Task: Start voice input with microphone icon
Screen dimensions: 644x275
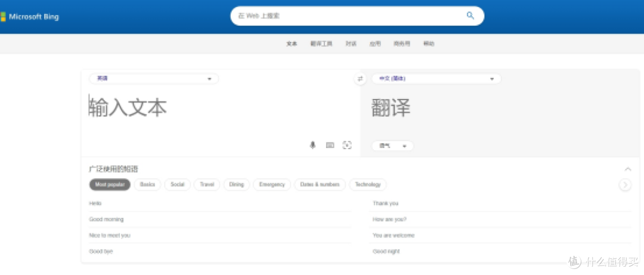Action: coord(312,145)
